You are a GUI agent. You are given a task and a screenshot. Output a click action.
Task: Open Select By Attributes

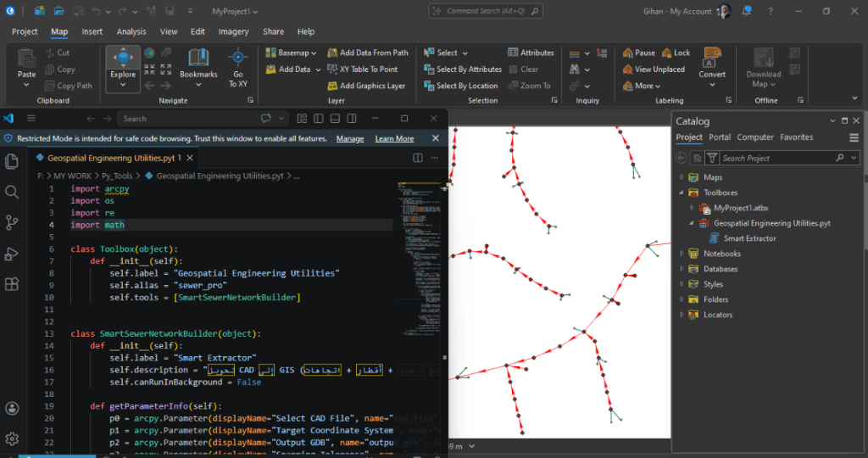(463, 70)
